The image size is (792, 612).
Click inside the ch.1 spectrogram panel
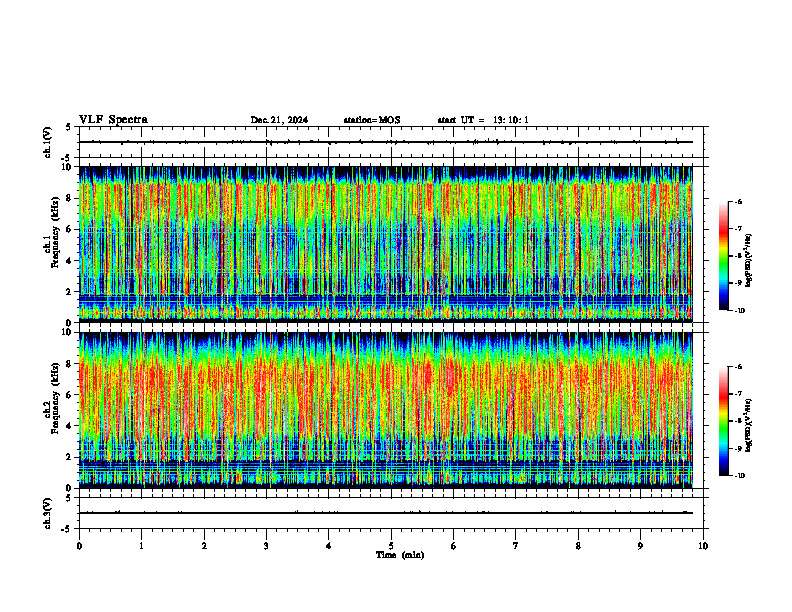pos(386,244)
